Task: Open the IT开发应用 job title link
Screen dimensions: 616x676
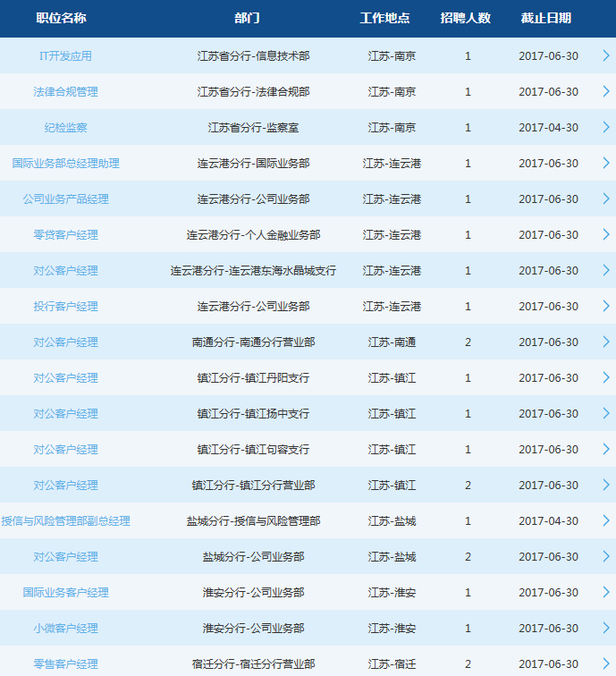Action: [x=65, y=55]
